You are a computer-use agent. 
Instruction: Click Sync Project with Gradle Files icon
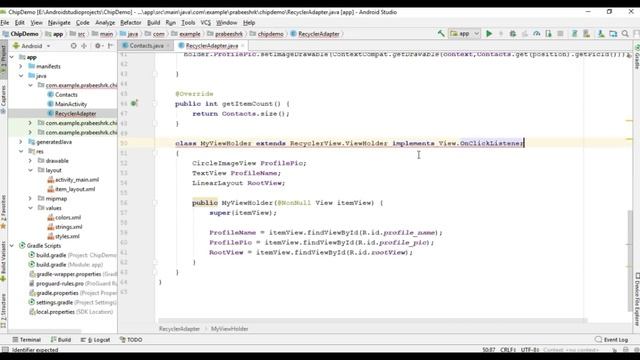click(x=574, y=34)
